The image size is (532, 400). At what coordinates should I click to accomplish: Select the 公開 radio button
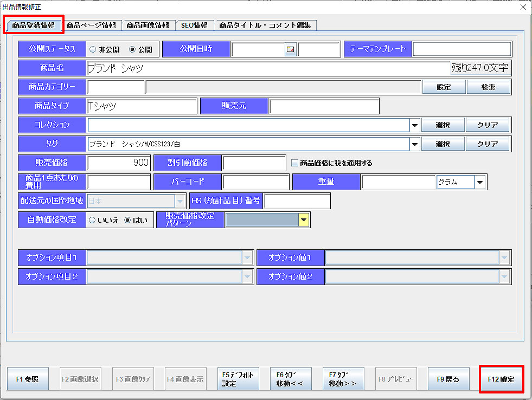[132, 49]
